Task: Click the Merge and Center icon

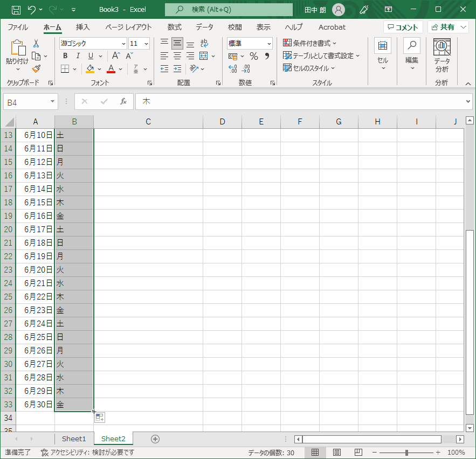Action: click(203, 56)
